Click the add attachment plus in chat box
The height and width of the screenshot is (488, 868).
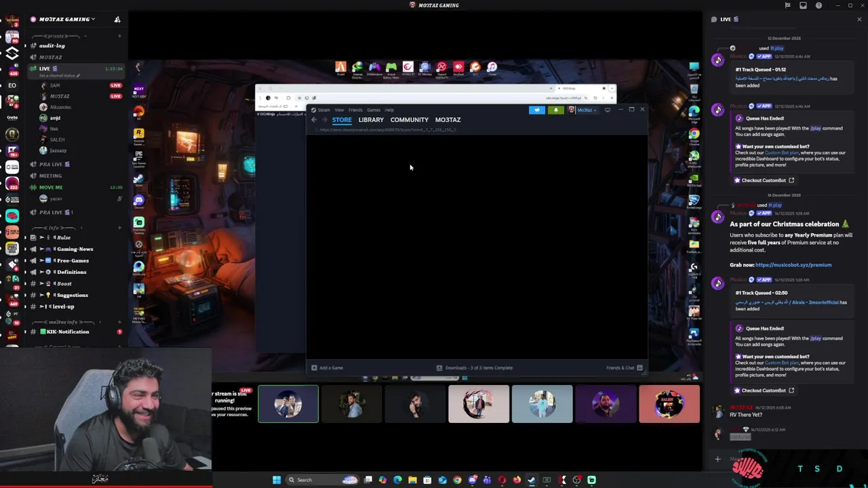tap(717, 460)
